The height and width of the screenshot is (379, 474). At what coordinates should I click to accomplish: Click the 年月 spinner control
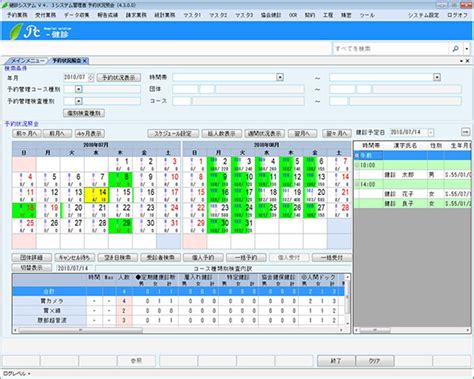[91, 77]
